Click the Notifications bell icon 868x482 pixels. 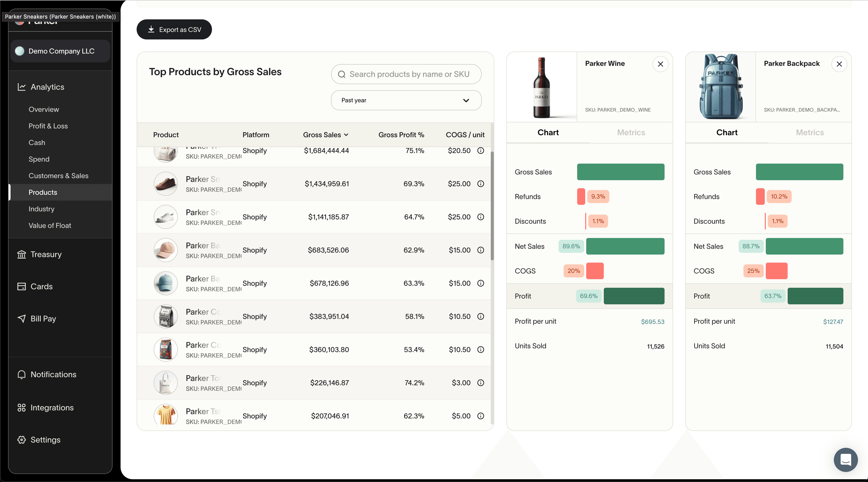22,374
